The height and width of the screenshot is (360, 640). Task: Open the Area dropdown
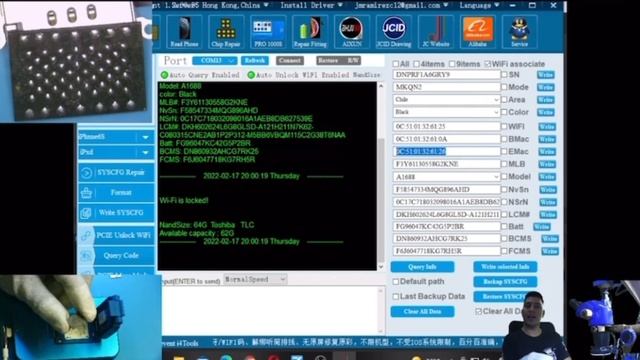point(447,100)
